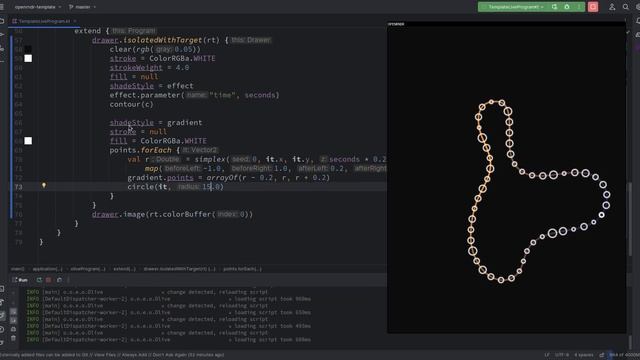Click the notifications bell on right sidebar

click(x=637, y=21)
